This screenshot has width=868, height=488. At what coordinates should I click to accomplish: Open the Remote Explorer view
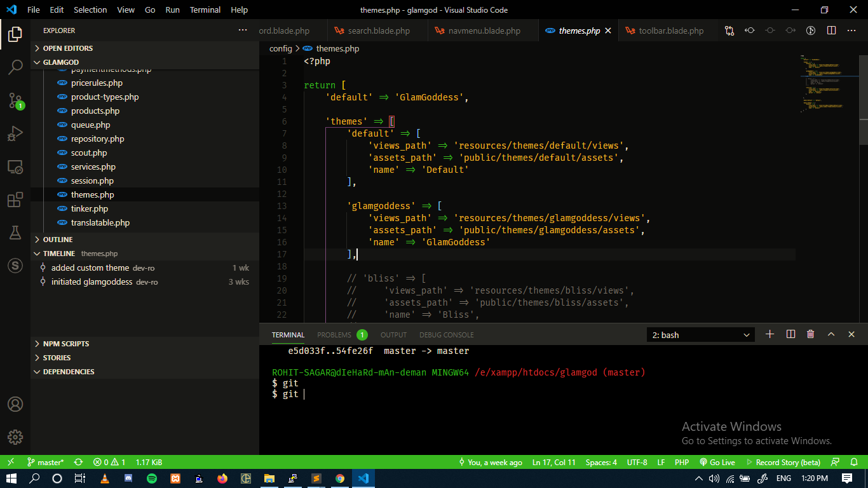(15, 167)
